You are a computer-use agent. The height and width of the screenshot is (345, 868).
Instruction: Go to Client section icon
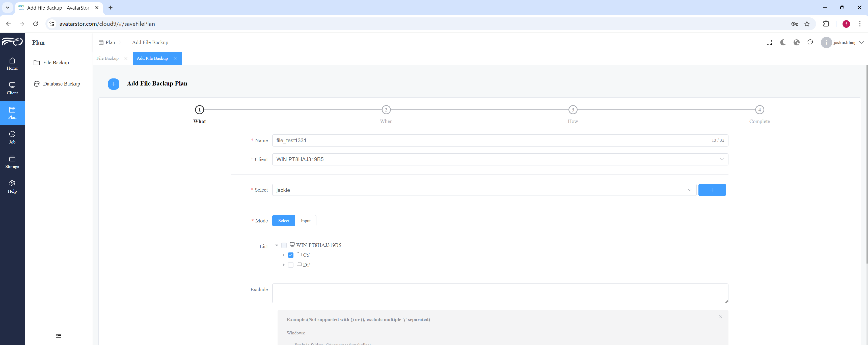pos(12,85)
